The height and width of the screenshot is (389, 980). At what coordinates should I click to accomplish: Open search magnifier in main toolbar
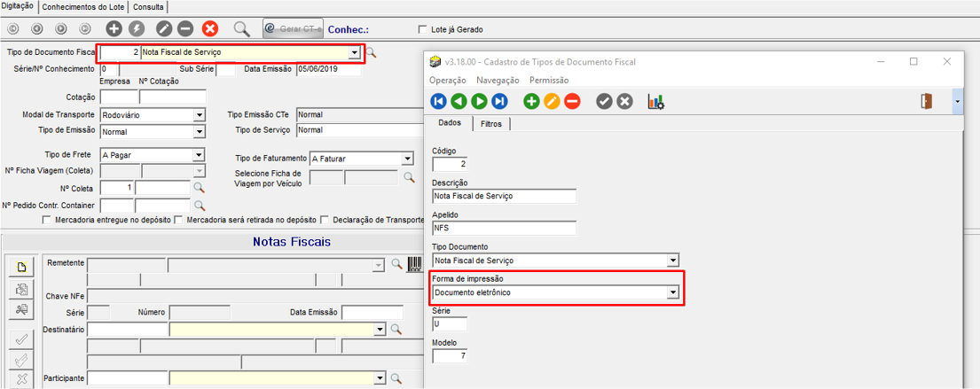[242, 28]
